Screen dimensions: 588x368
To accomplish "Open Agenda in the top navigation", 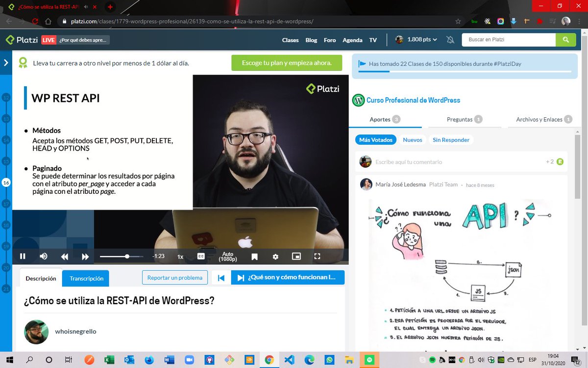I will click(x=352, y=40).
